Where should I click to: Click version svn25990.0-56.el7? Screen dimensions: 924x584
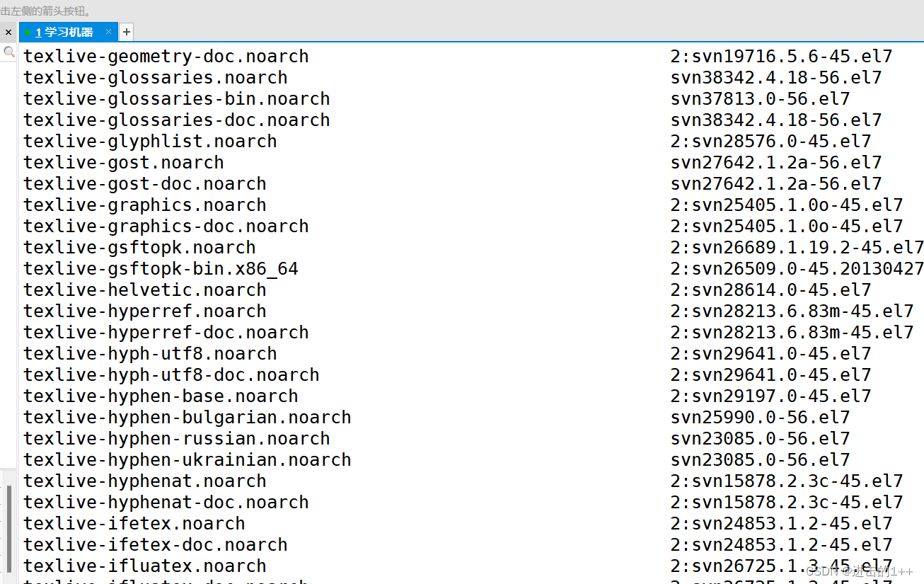[761, 418]
